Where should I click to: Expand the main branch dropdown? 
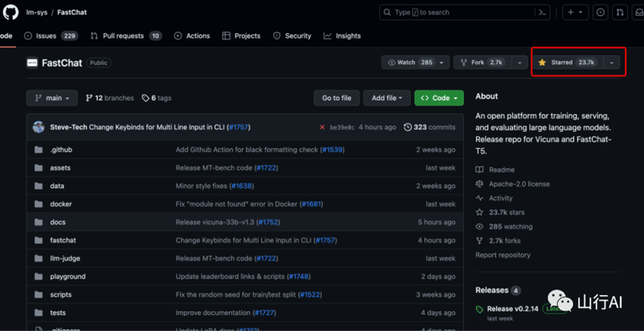coord(51,98)
